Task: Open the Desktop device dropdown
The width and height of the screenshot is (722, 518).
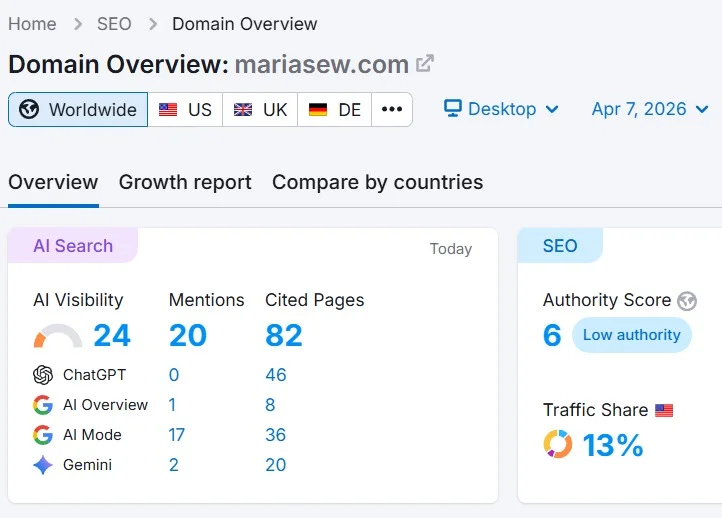Action: 501,109
